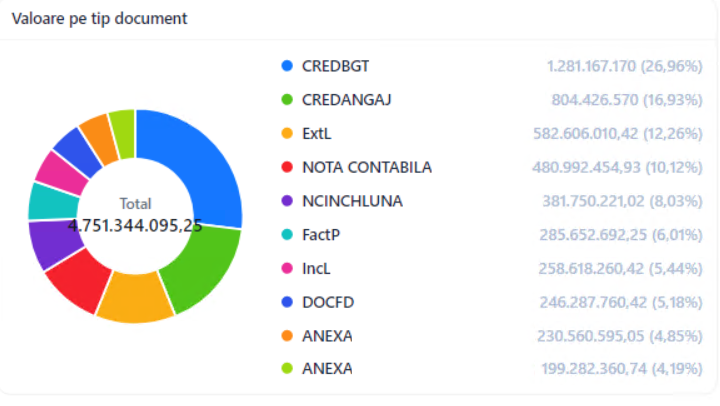Click the Valoare pe tip document title
720x406 pixels.
(x=99, y=18)
